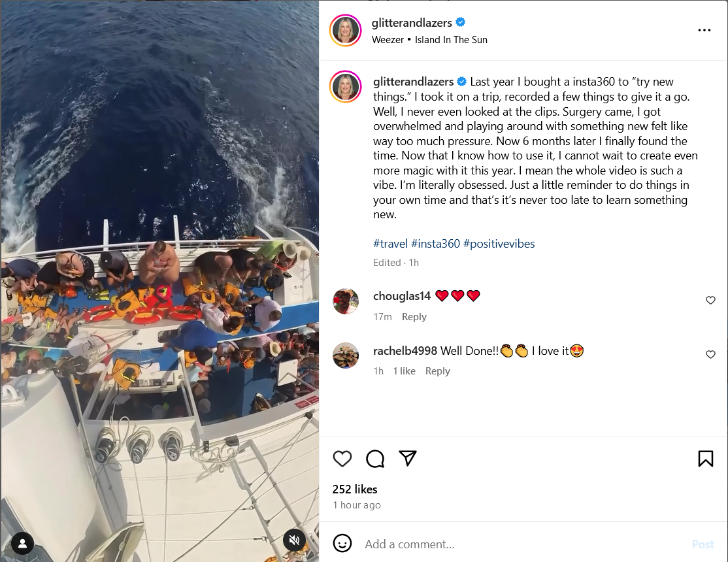Reply to chouglas14's comment
Viewport: 728px width, 562px height.
414,317
